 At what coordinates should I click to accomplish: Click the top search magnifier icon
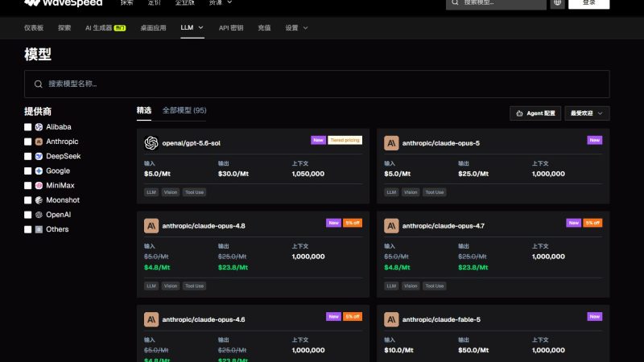tap(455, 2)
